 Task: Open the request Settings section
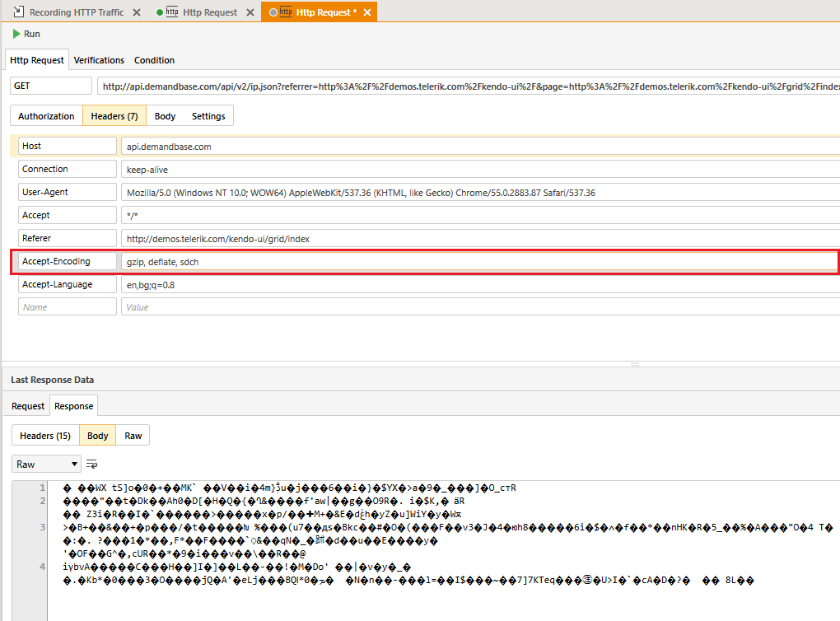tap(208, 116)
